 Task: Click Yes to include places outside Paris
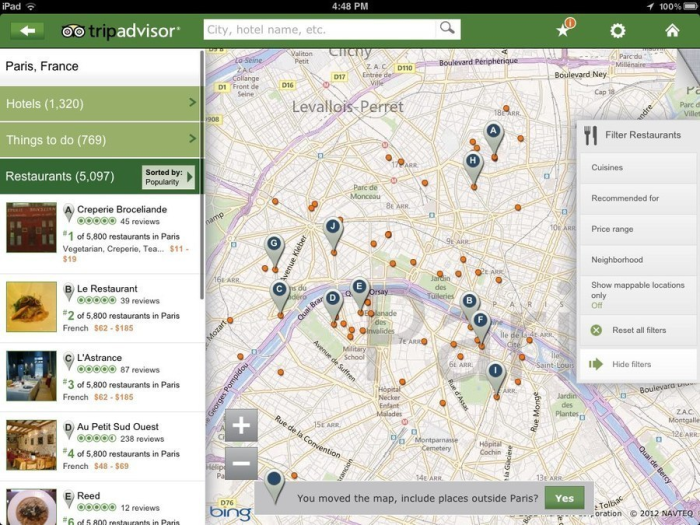(564, 498)
